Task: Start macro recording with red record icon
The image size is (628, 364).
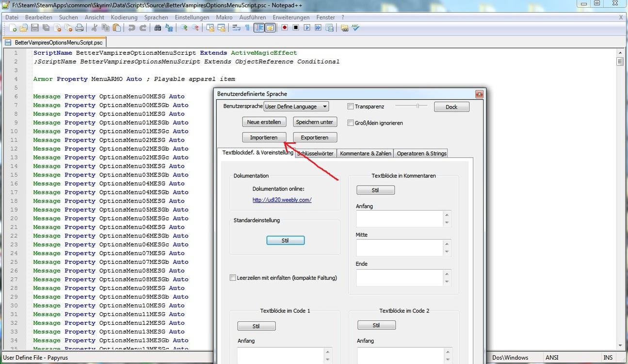Action: pos(284,28)
